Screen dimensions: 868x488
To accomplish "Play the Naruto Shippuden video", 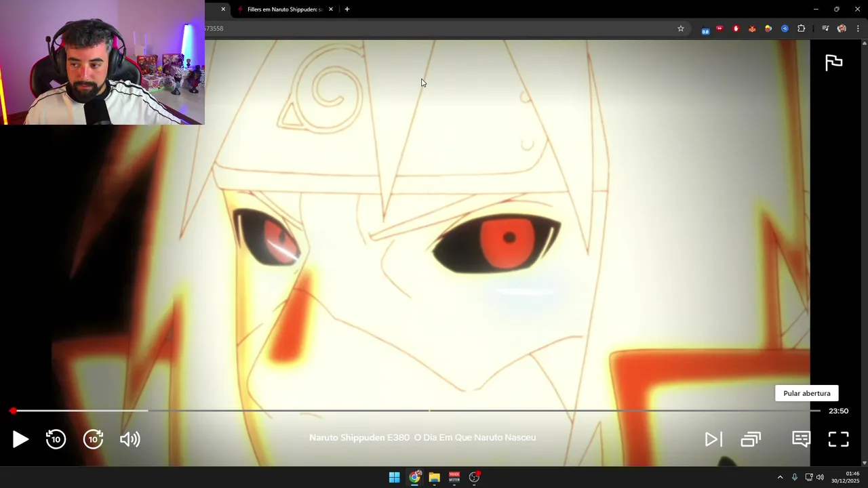I will 20,439.
